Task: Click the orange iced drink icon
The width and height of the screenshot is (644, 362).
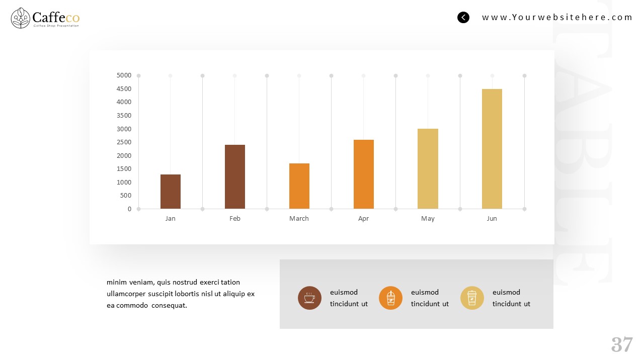Action: [390, 298]
